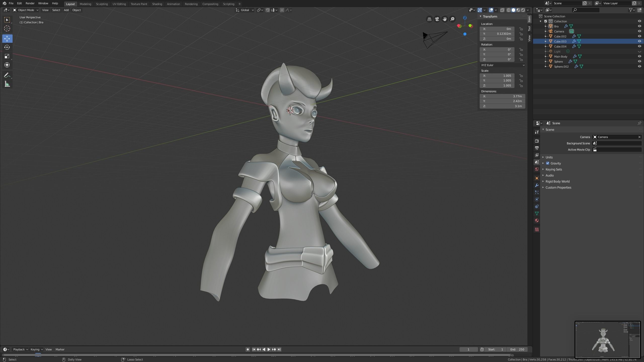Toggle camera view in viewport
Screen dimensions: 644x362
pos(437,19)
